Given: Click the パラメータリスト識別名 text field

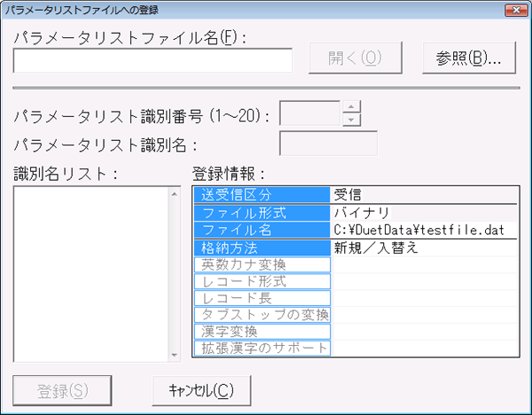Looking at the screenshot, I should pyautogui.click(x=328, y=144).
